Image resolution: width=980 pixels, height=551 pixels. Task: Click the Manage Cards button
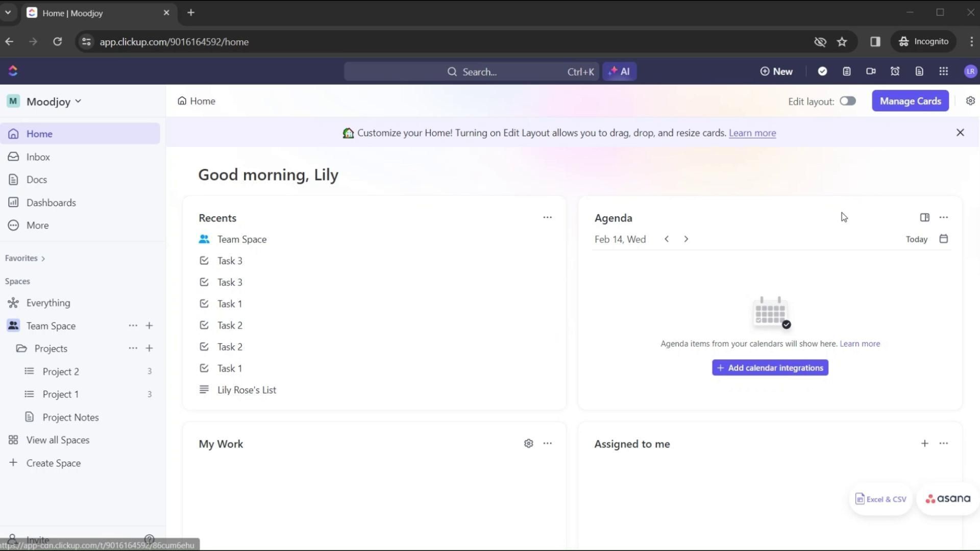pos(910,101)
